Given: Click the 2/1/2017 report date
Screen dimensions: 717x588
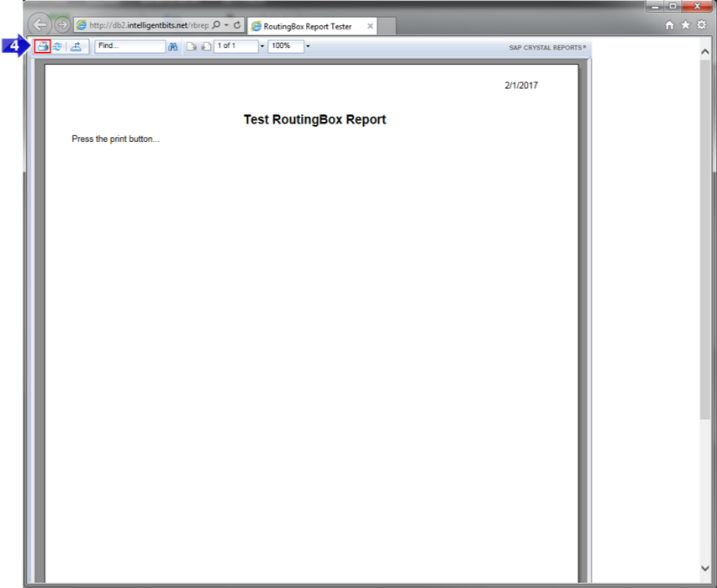Looking at the screenshot, I should [521, 86].
